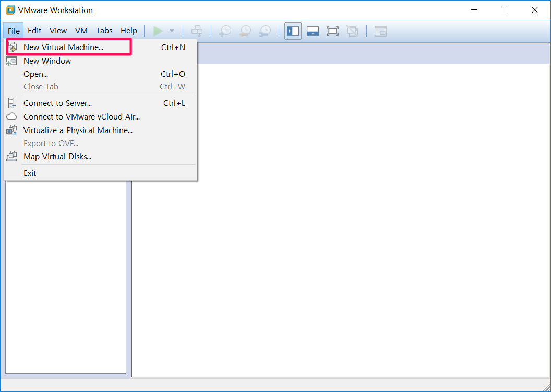
Task: Open the File menu
Action: click(x=14, y=31)
